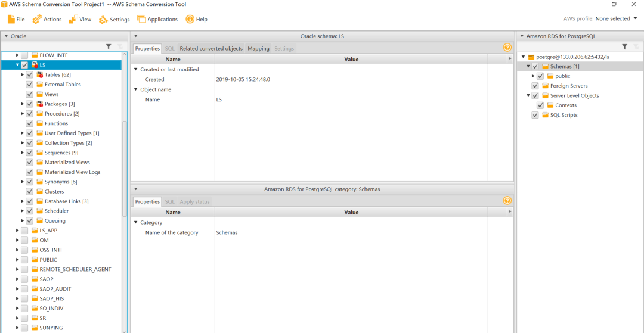
Task: Toggle the SQL Scripts checkbox
Action: [535, 115]
